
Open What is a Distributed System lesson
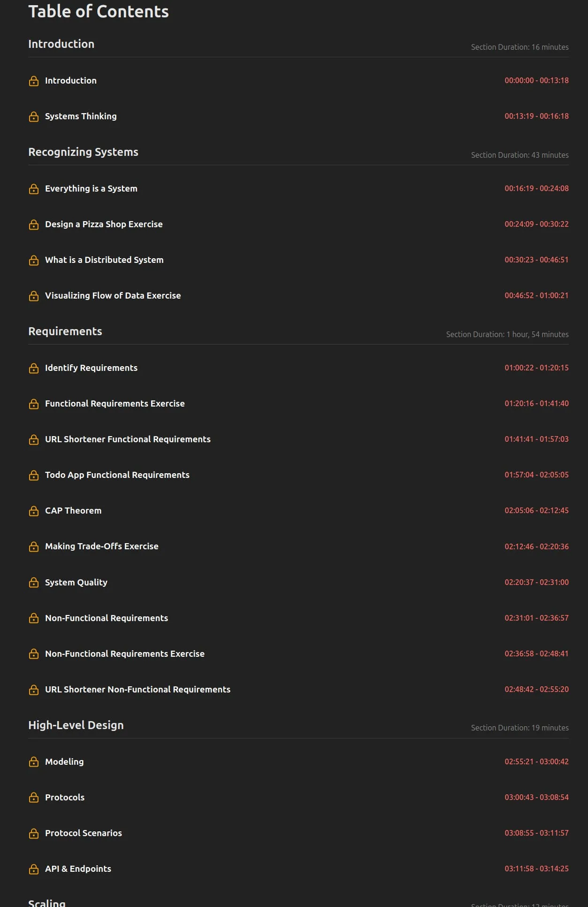(104, 260)
